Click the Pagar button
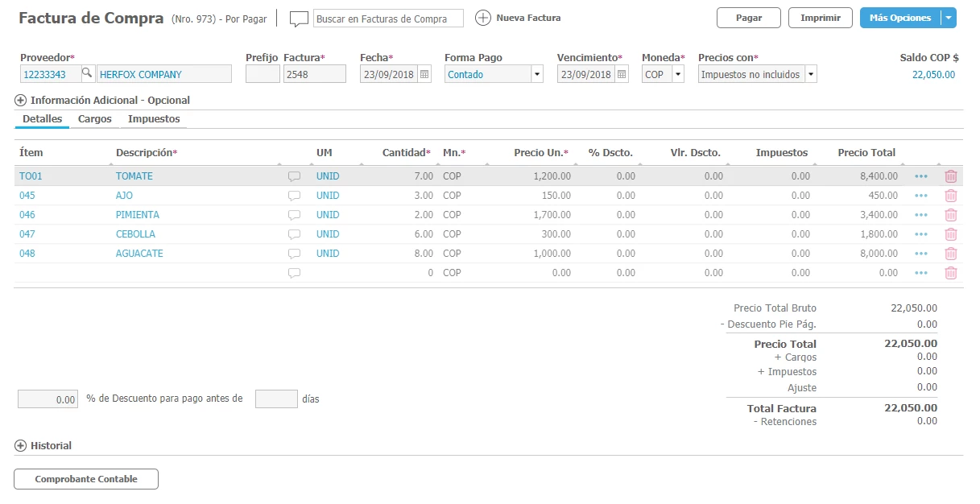 (749, 18)
